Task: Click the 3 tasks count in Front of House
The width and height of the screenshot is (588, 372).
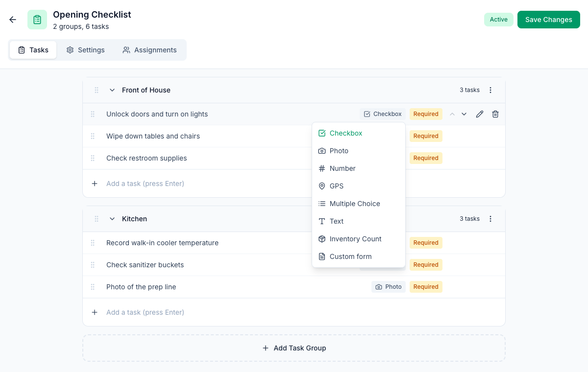Action: 469,90
